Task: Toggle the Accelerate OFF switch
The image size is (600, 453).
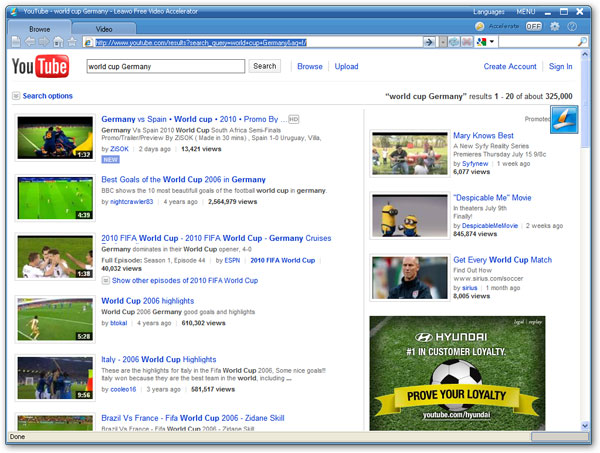Action: [534, 26]
